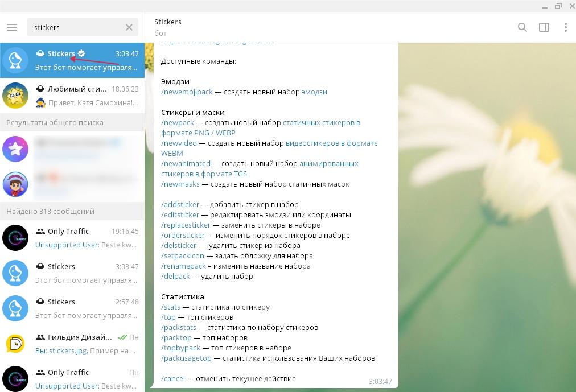Open Stickers message result from 2:57:48

click(x=85, y=308)
